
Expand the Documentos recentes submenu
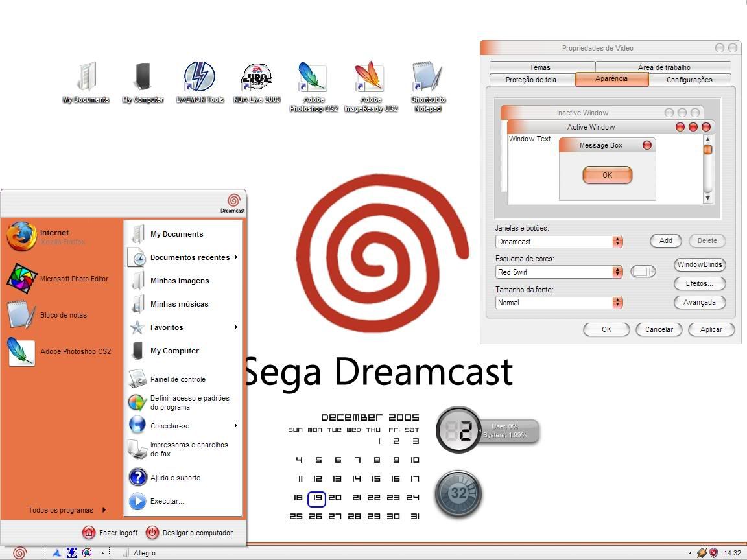[184, 257]
